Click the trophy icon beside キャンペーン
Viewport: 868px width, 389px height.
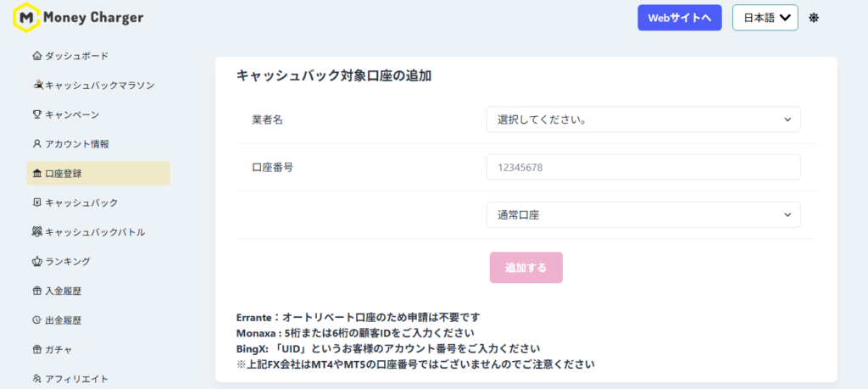coord(36,114)
